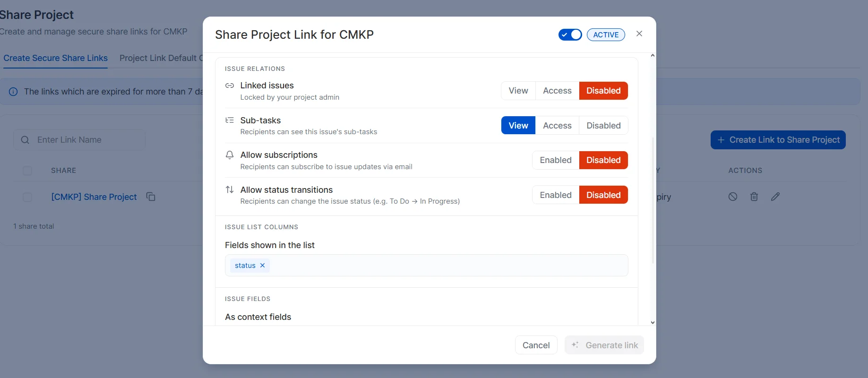Click the plus icon on Create Link button
Screen dimensions: 868x378
pyautogui.click(x=721, y=140)
